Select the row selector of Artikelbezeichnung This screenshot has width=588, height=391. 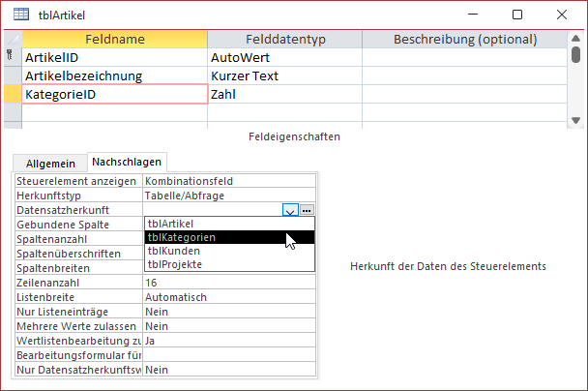(13, 75)
